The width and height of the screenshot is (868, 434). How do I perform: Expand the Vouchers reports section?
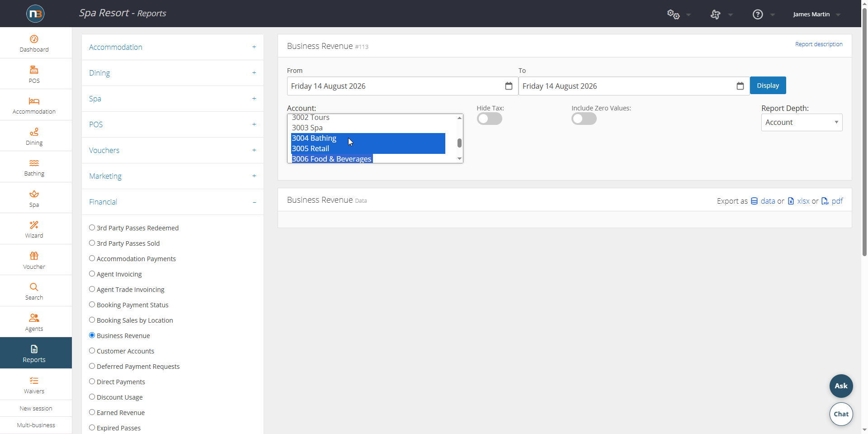click(x=173, y=150)
